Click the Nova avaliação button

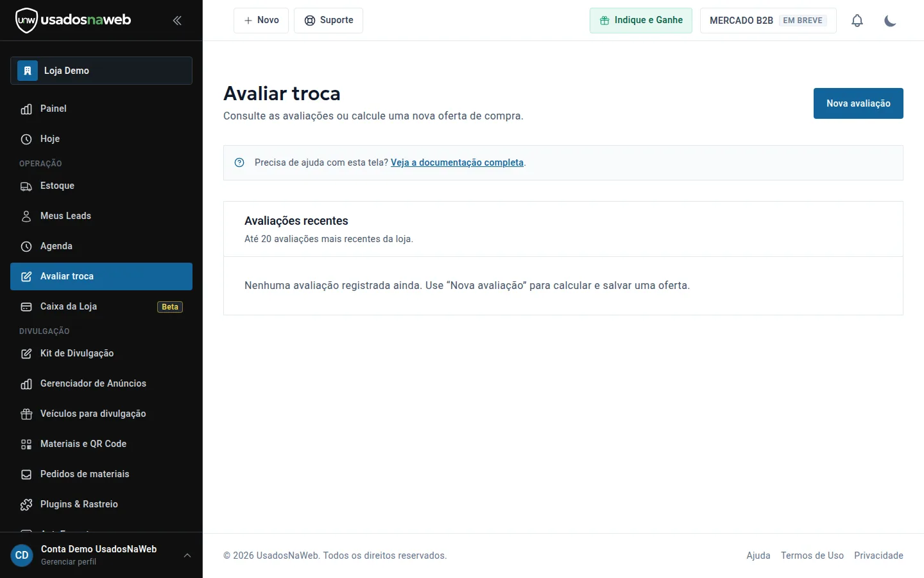(x=859, y=103)
